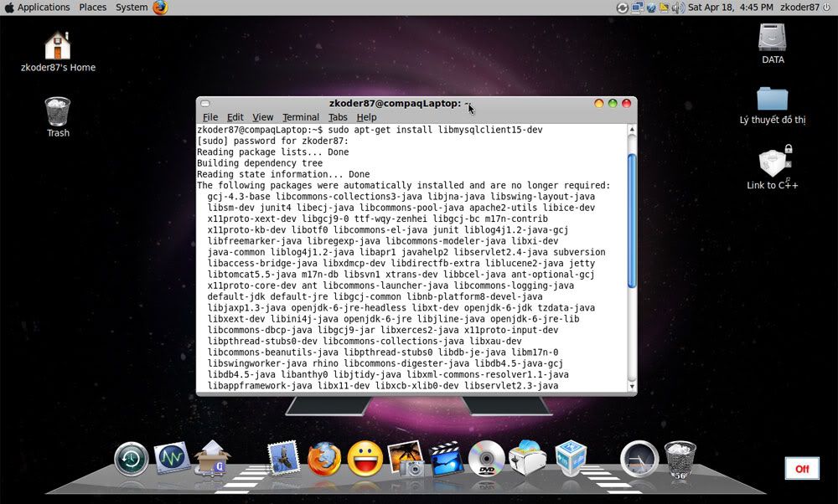838x504 pixels.
Task: Click the package name "tzdata-java"
Action: click(x=566, y=308)
